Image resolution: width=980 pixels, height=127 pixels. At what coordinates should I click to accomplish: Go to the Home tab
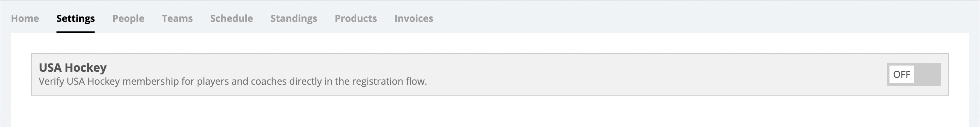[25, 18]
